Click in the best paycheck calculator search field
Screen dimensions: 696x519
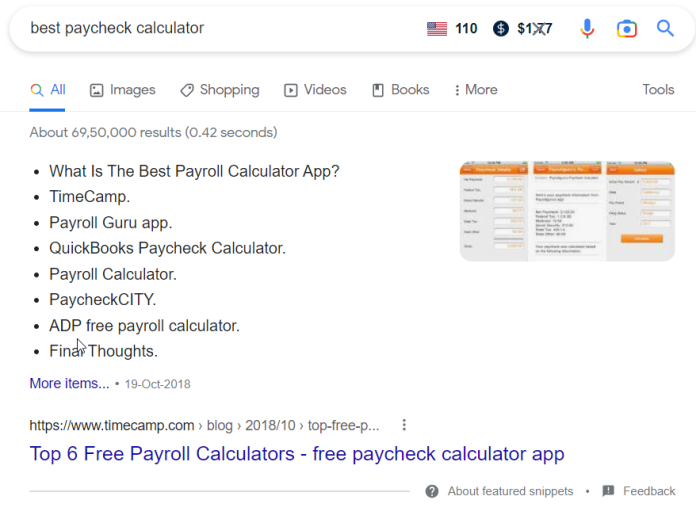pyautogui.click(x=222, y=28)
